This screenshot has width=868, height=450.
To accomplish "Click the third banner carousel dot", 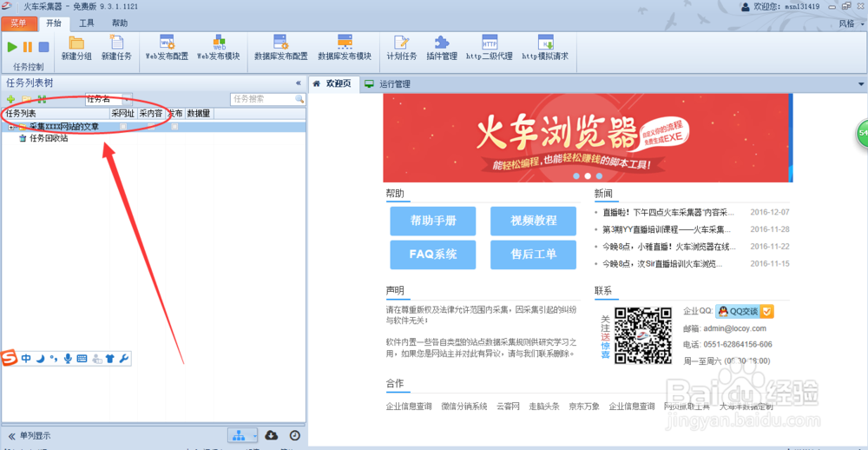I will pos(599,175).
